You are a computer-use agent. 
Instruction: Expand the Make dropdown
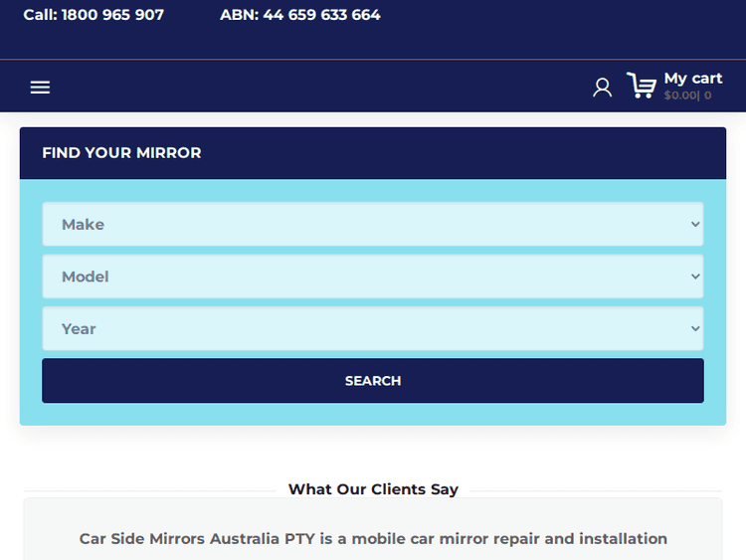point(372,225)
